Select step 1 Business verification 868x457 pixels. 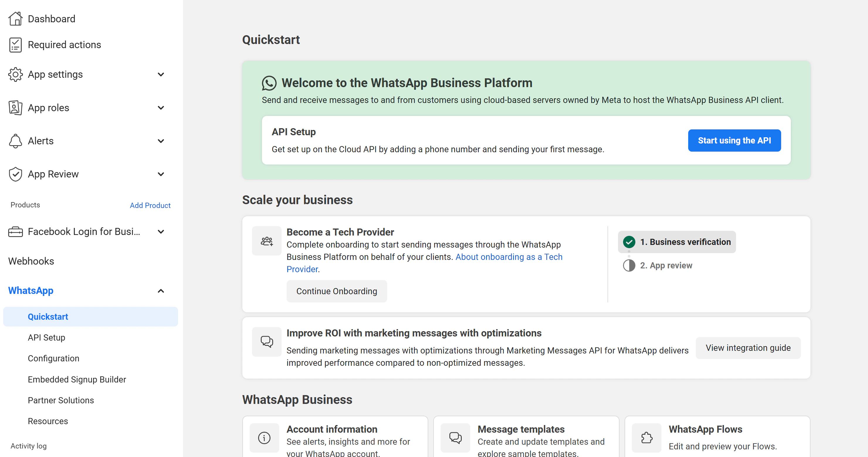pyautogui.click(x=677, y=242)
